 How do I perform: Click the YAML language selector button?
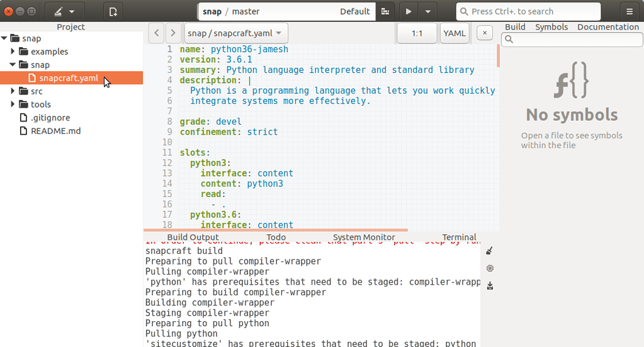(x=454, y=33)
